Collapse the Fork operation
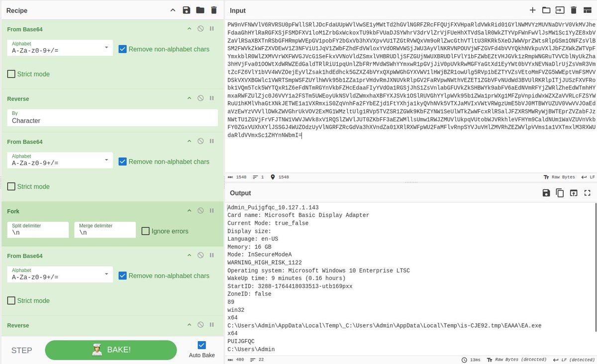 point(189,211)
